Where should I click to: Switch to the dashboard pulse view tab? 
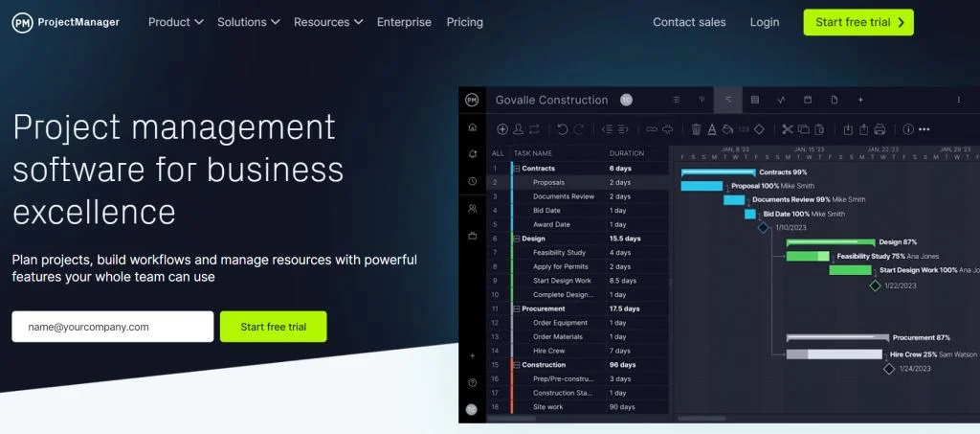(x=781, y=100)
